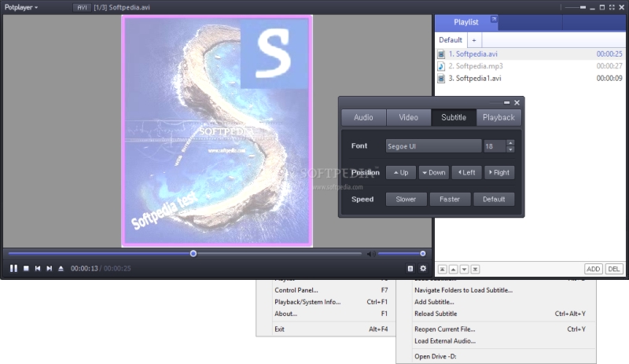This screenshot has width=629, height=364.
Task: Click the eject/open file icon
Action: click(x=61, y=269)
